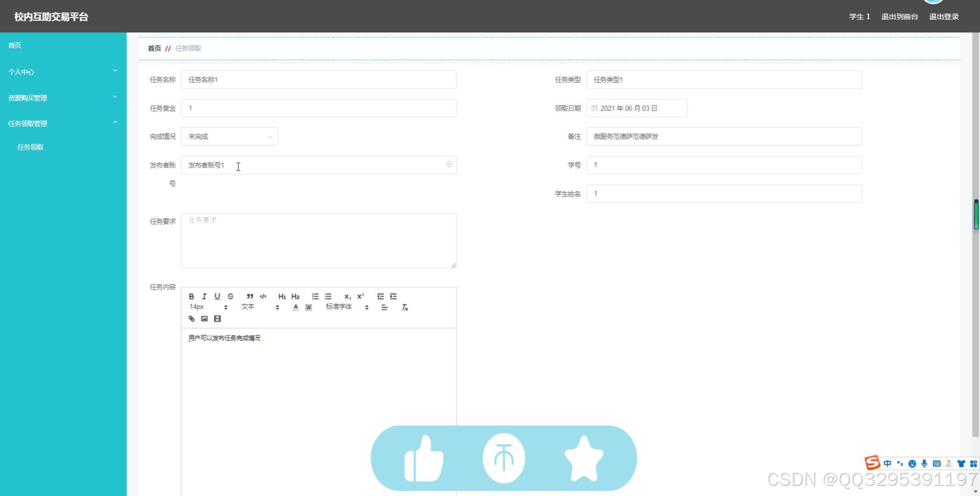Click the text 用户可以发布任务完成情况 in editor
This screenshot has height=496, width=980.
click(224, 338)
